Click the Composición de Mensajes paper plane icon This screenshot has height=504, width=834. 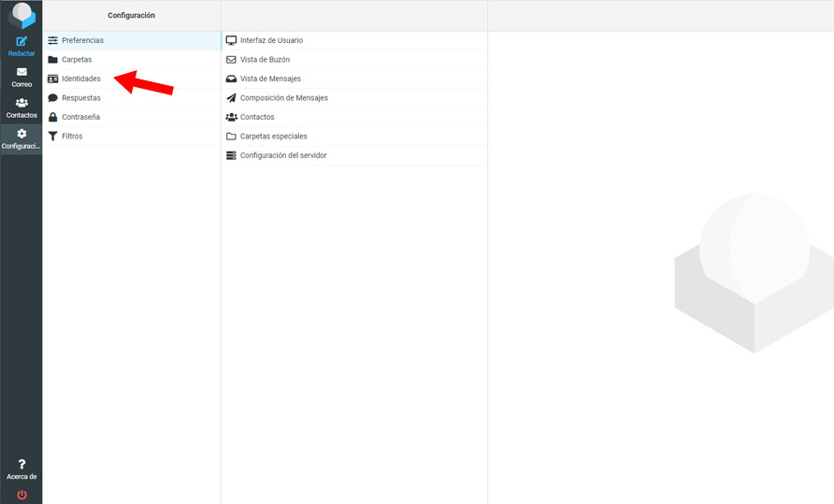(x=231, y=98)
